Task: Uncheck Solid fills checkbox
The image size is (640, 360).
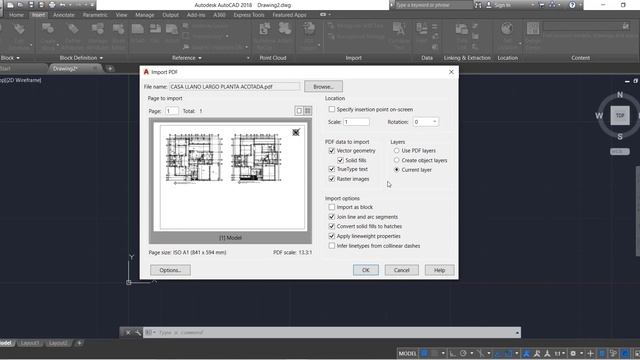Action: click(x=340, y=160)
